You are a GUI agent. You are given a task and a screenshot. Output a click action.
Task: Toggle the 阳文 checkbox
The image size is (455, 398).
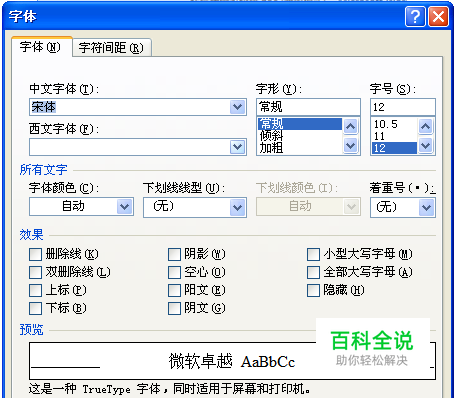[174, 290]
